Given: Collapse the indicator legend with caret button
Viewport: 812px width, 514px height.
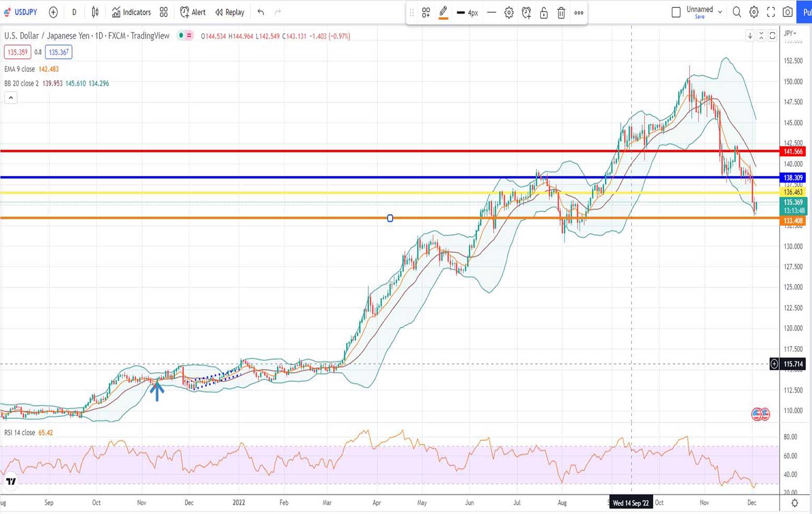Looking at the screenshot, I should click(11, 98).
